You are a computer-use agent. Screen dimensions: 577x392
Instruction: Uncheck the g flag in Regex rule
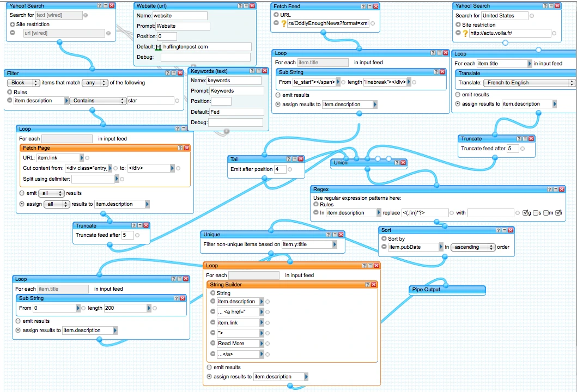525,213
